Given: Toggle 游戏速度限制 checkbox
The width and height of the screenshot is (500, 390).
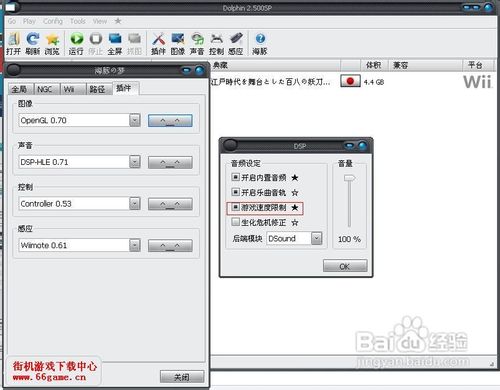Looking at the screenshot, I should pos(235,207).
